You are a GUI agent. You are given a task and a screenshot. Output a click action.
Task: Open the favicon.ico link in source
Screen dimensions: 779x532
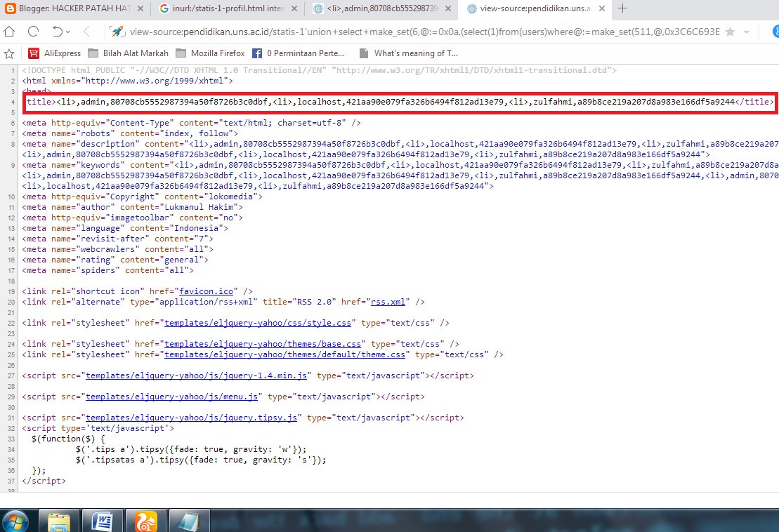206,291
